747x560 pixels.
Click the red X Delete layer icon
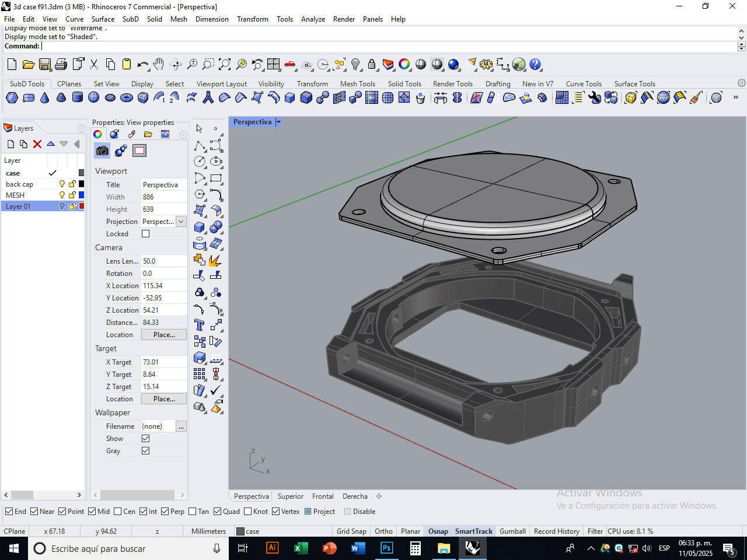(37, 144)
